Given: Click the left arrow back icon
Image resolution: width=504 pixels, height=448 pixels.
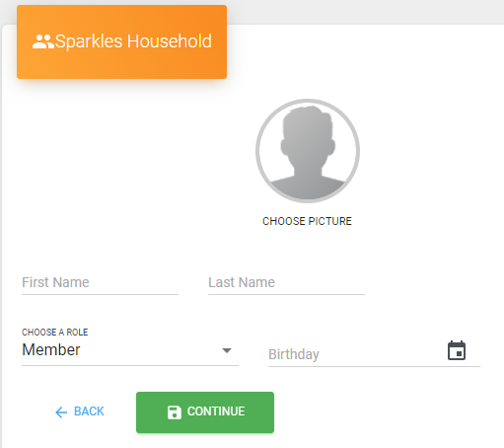Looking at the screenshot, I should [61, 412].
